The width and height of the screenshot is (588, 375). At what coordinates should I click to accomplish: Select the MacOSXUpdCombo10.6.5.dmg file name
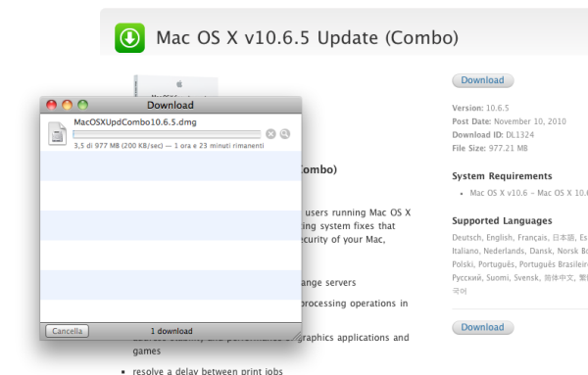(x=135, y=122)
